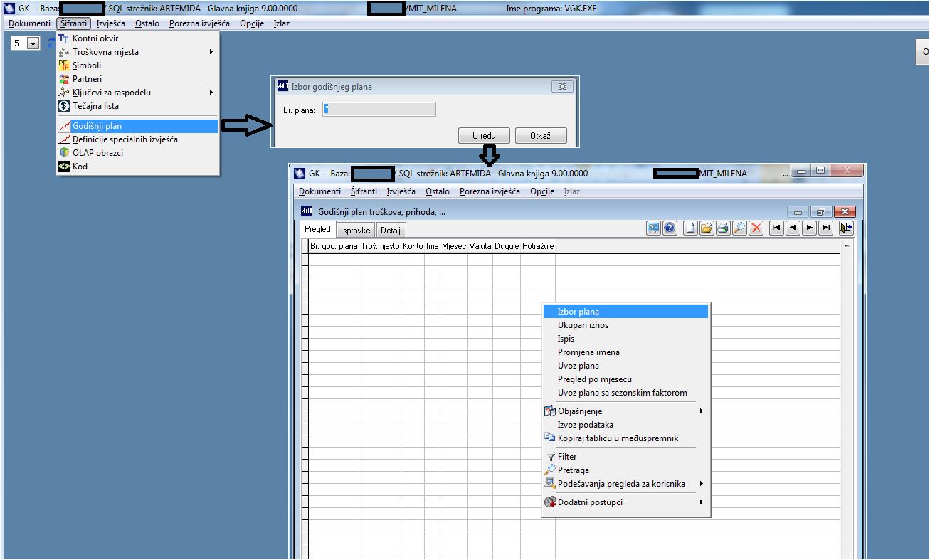This screenshot has height=560, width=930.
Task: Expand Podešavanja pregleda za korisnika submenu
Action: pos(702,484)
